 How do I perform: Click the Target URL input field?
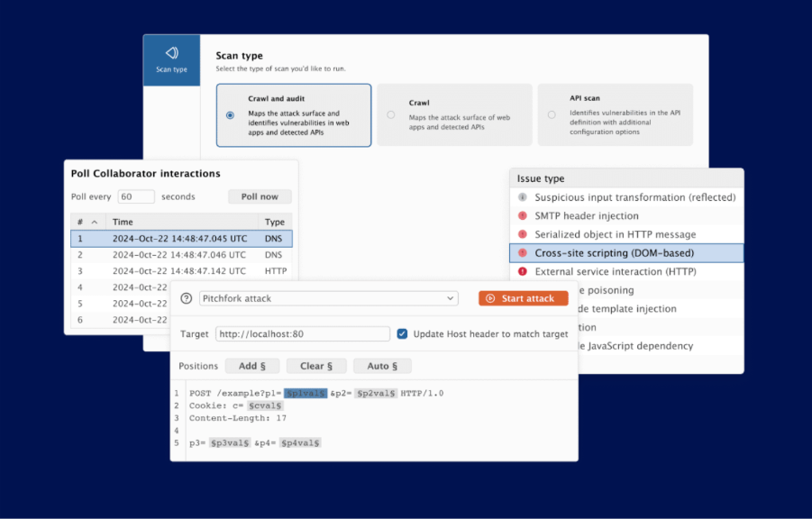pos(302,333)
